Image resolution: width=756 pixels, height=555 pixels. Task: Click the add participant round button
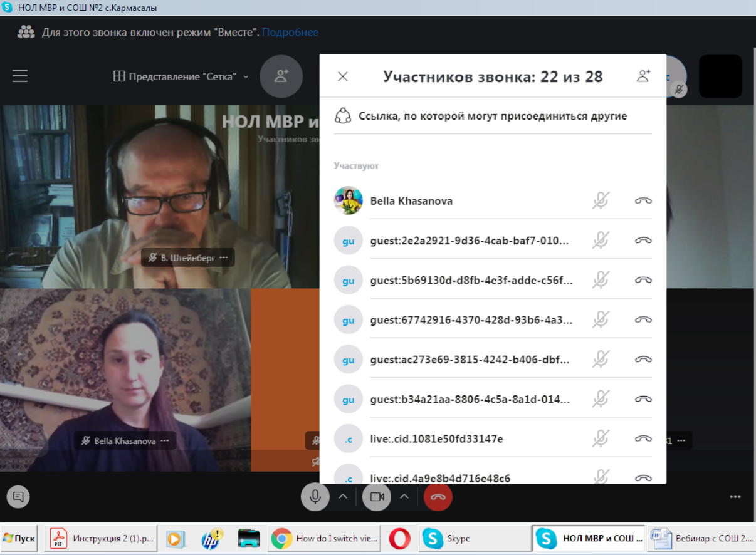click(281, 76)
